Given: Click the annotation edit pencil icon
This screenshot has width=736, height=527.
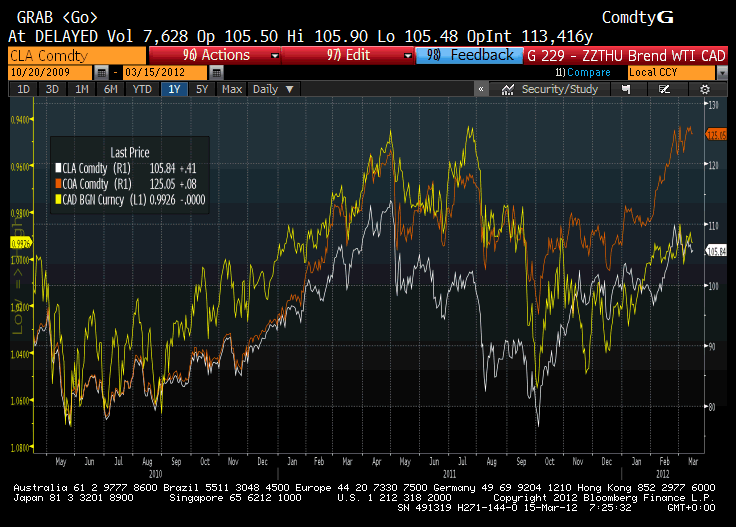Looking at the screenshot, I should (x=664, y=89).
